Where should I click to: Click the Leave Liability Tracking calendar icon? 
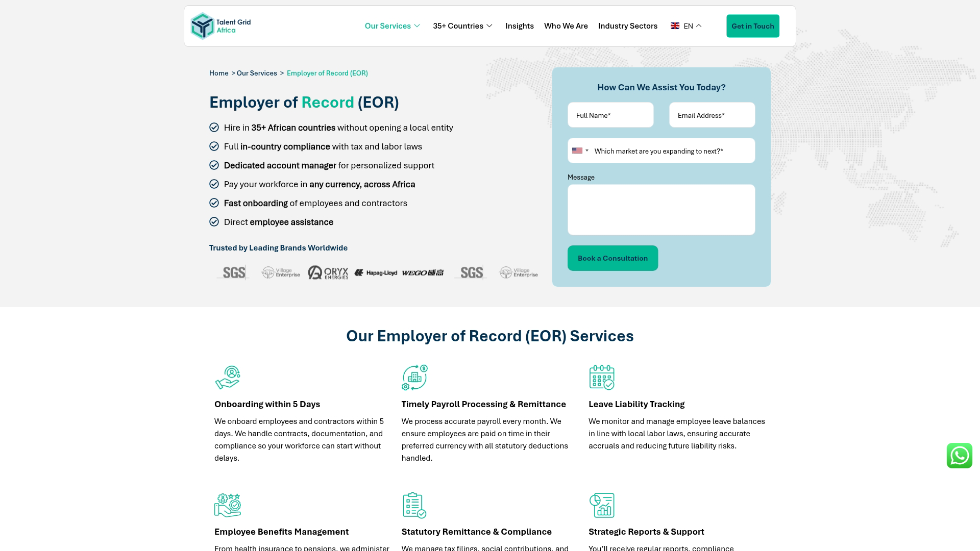tap(602, 377)
